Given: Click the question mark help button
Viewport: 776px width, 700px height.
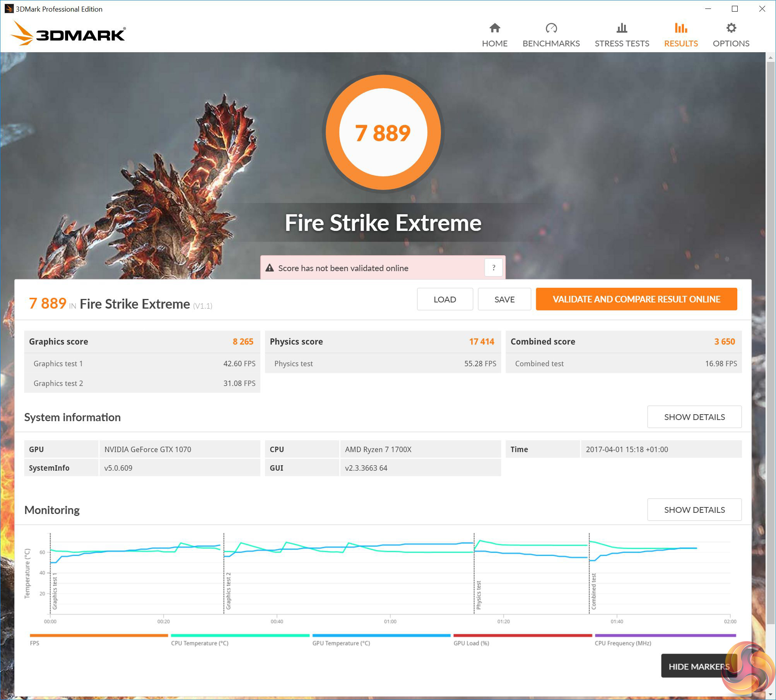Looking at the screenshot, I should coord(493,268).
